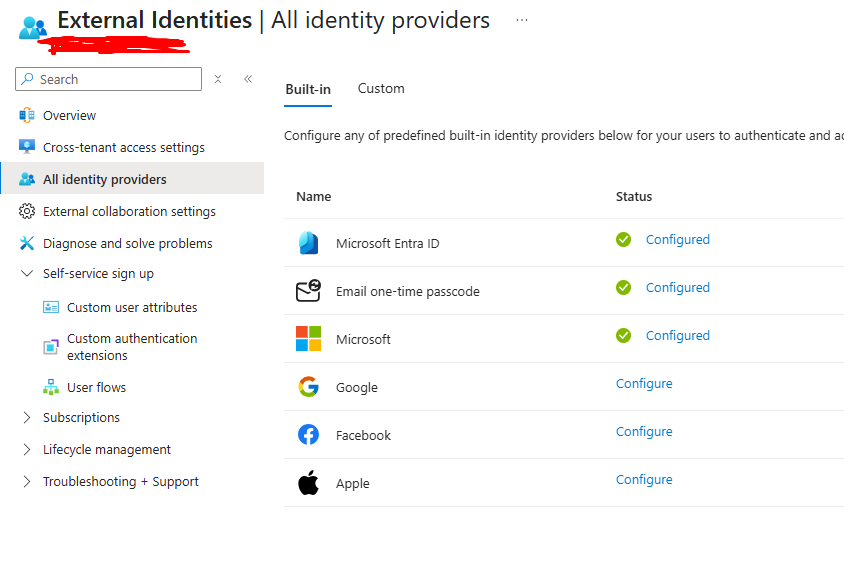
Task: Click the Diagnose and solve problems icon
Action: pos(27,243)
